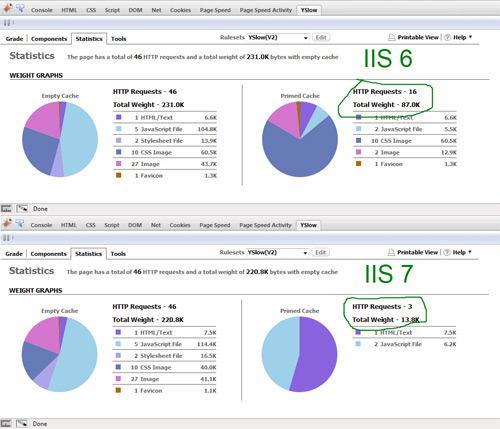Click the inspect element icon in IIS 6 panel
The height and width of the screenshot is (429, 500).
(20, 8)
